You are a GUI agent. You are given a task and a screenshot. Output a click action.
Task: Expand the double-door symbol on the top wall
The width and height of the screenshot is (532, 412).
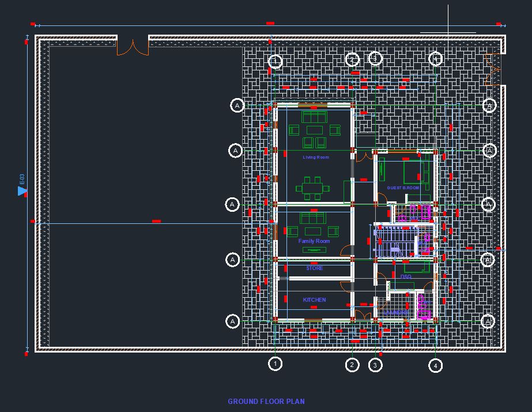(134, 46)
